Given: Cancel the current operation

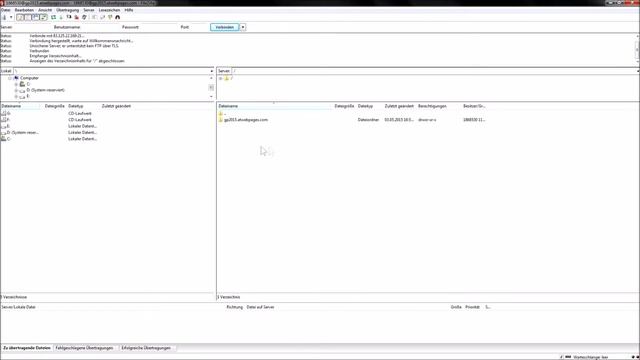Looking at the screenshot, I should (69, 17).
